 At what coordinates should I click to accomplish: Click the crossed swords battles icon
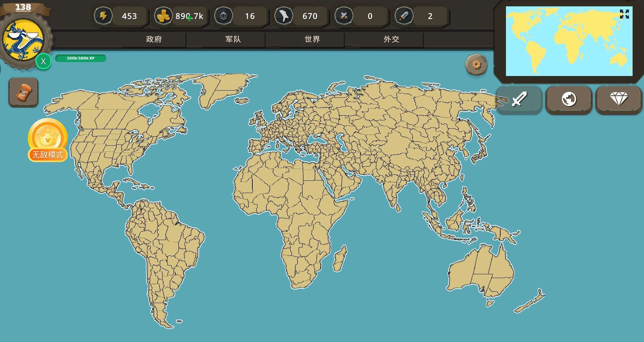click(x=344, y=16)
